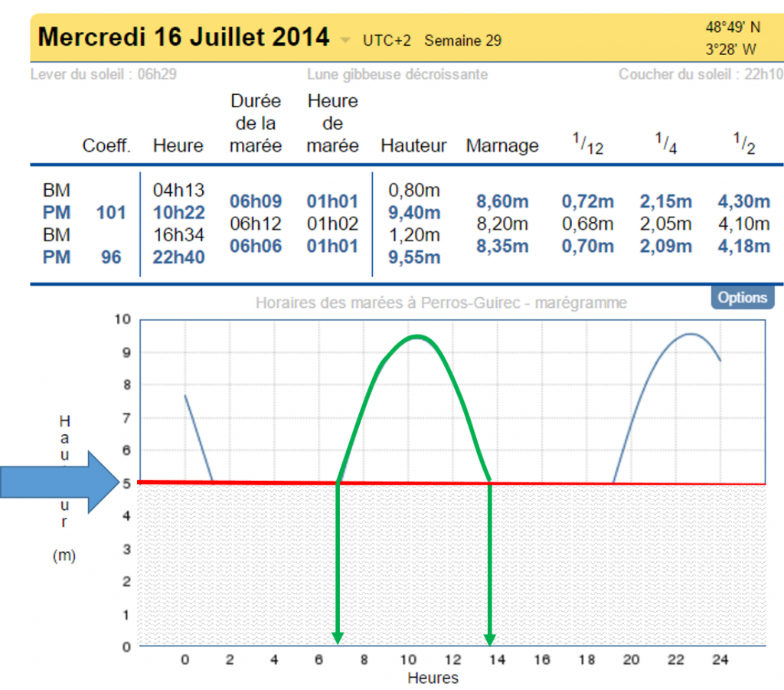784x690 pixels.
Task: Open the date dropdown arrow beside 2014
Action: coord(345,40)
